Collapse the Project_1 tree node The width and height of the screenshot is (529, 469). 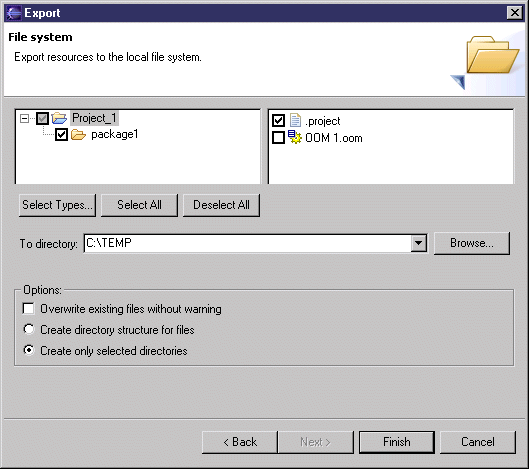coord(24,118)
